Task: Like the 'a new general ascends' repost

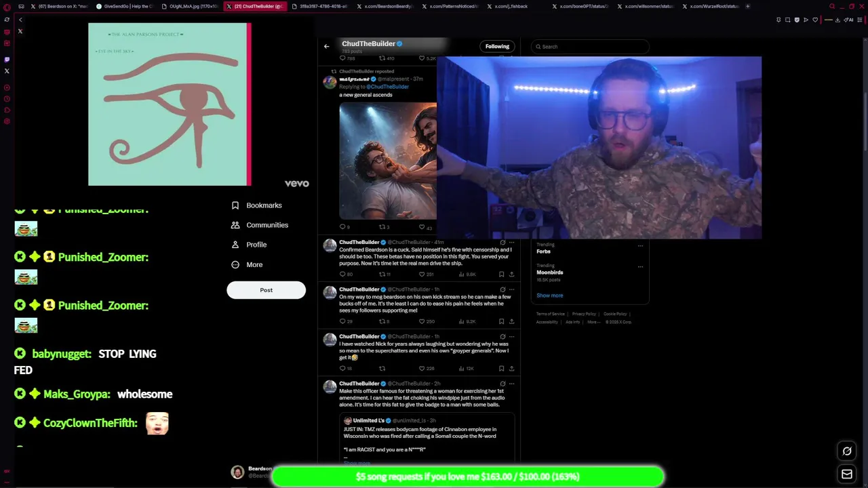Action: click(x=422, y=227)
